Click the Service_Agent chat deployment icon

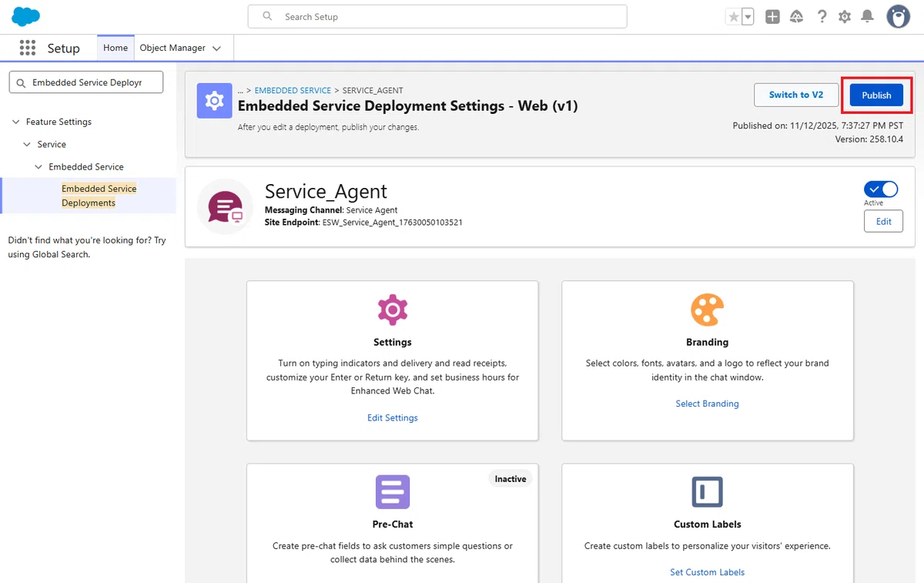226,206
